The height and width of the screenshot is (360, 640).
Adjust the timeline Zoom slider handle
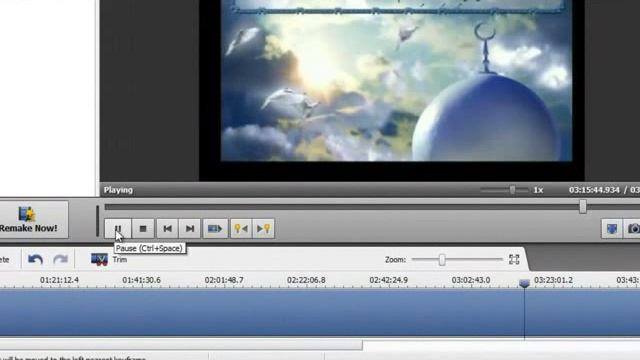pyautogui.click(x=442, y=260)
